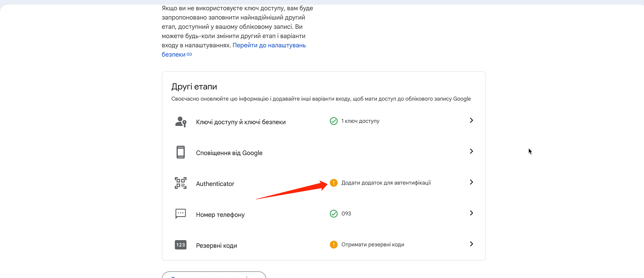
Task: Click the orange warning icon in Authenticator row
Action: tap(334, 183)
